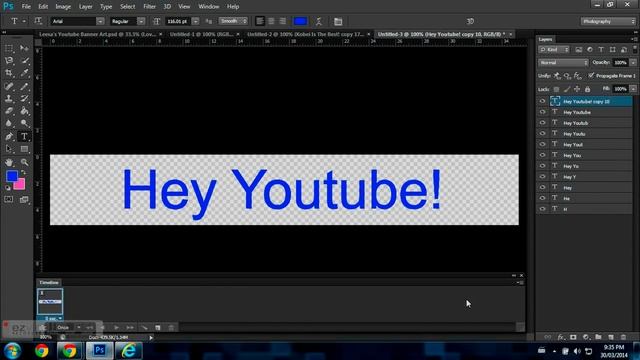Screen dimensions: 640x360
Task: Open the Image menu
Action: 63,7
